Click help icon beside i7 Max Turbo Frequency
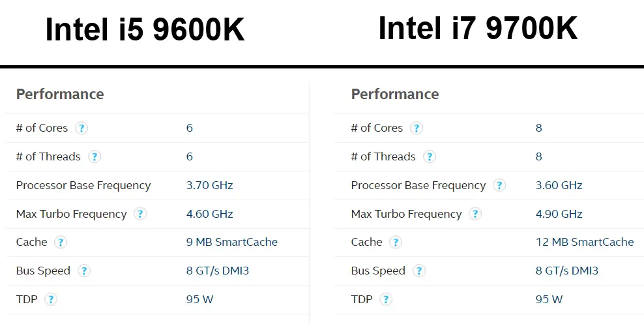The width and height of the screenshot is (644, 326). click(x=475, y=214)
